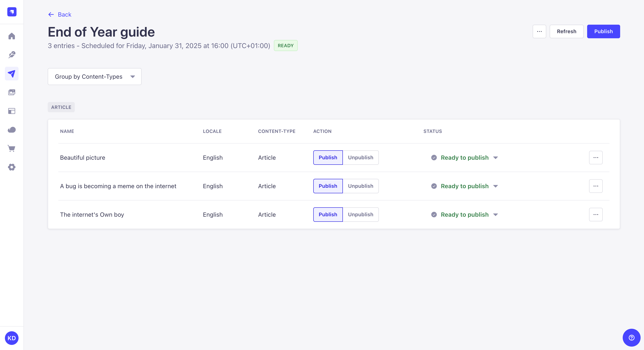Click the media/image sidebar icon
The height and width of the screenshot is (350, 644).
click(x=12, y=92)
